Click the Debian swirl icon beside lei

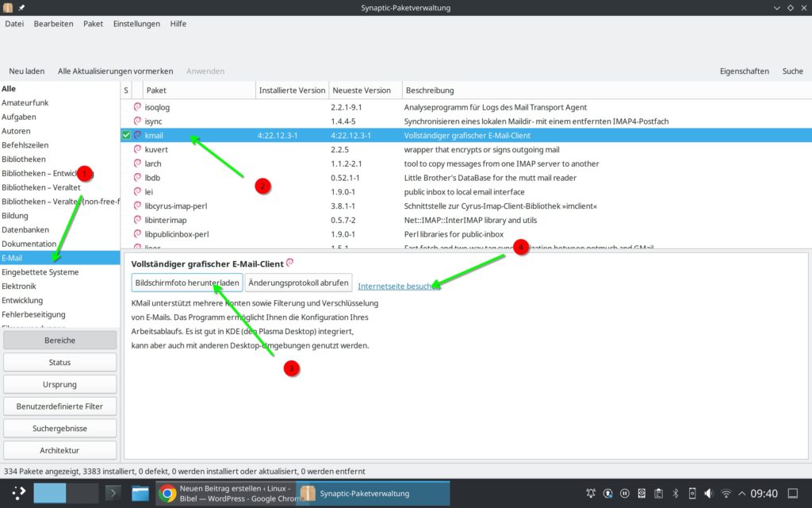137,191
